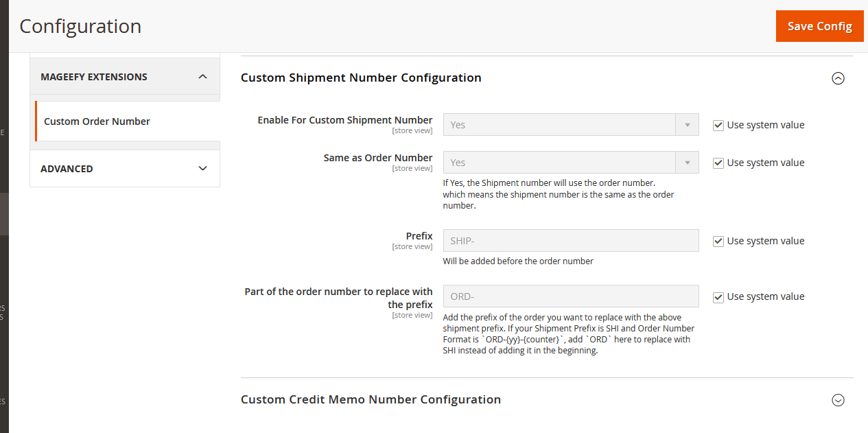
Task: Click the field containing ORD- text
Action: (x=570, y=296)
